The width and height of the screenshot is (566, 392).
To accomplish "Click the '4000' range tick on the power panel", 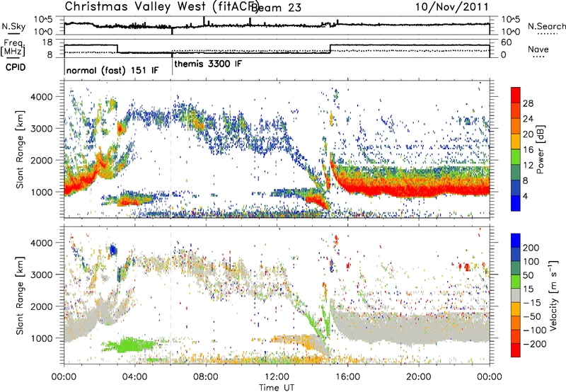I will coord(42,97).
